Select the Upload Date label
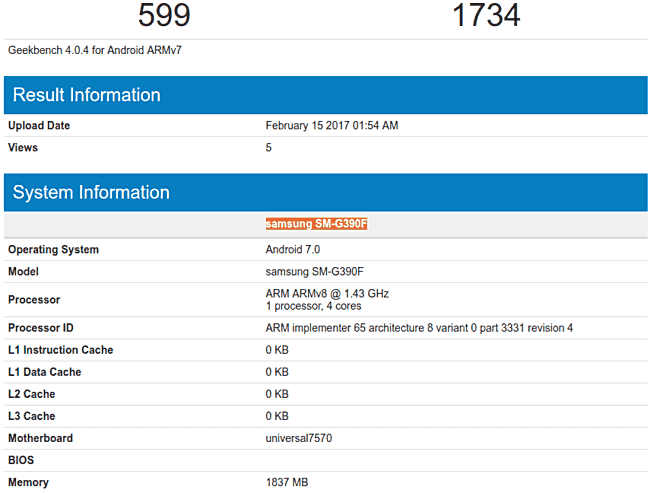650x493 pixels. 39,126
